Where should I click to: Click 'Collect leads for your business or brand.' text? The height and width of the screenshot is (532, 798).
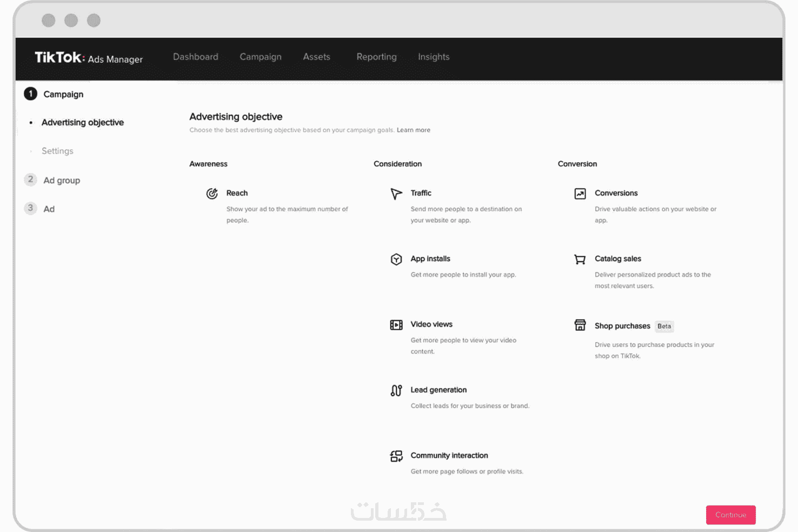pyautogui.click(x=470, y=405)
